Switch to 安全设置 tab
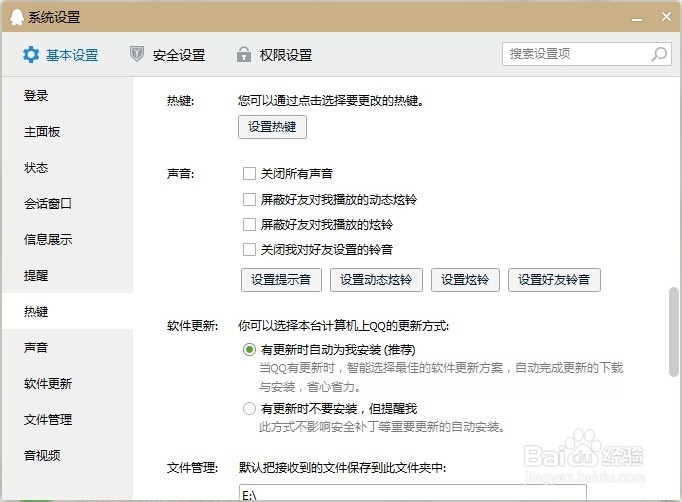The image size is (682, 502). point(167,55)
